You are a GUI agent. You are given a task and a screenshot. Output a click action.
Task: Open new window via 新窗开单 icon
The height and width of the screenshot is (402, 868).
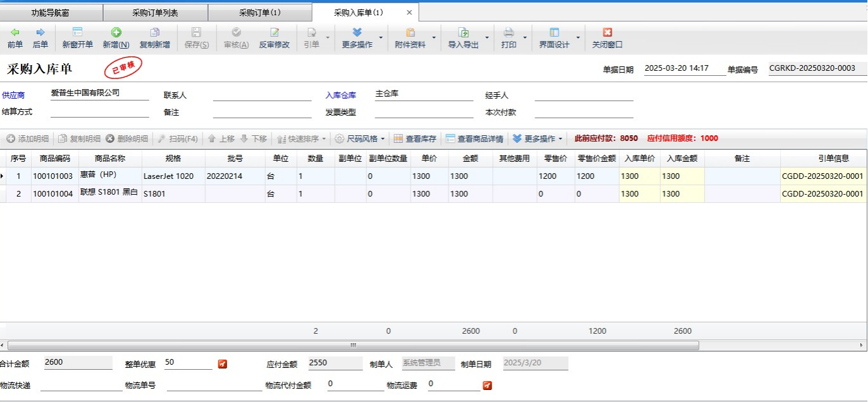[x=77, y=33]
